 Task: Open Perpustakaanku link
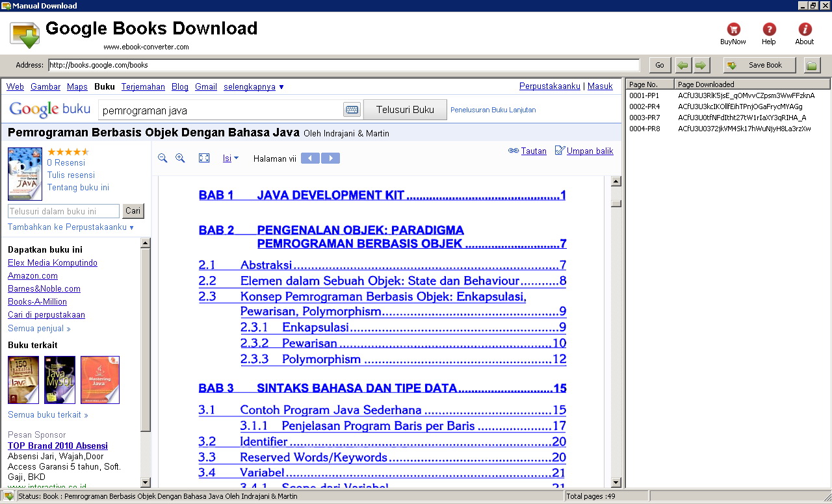(x=550, y=86)
